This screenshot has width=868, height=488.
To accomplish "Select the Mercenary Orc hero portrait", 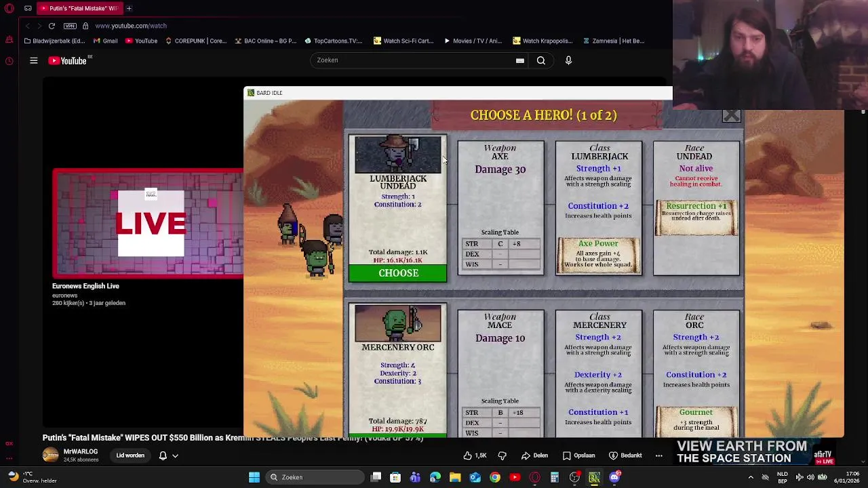I will [398, 323].
